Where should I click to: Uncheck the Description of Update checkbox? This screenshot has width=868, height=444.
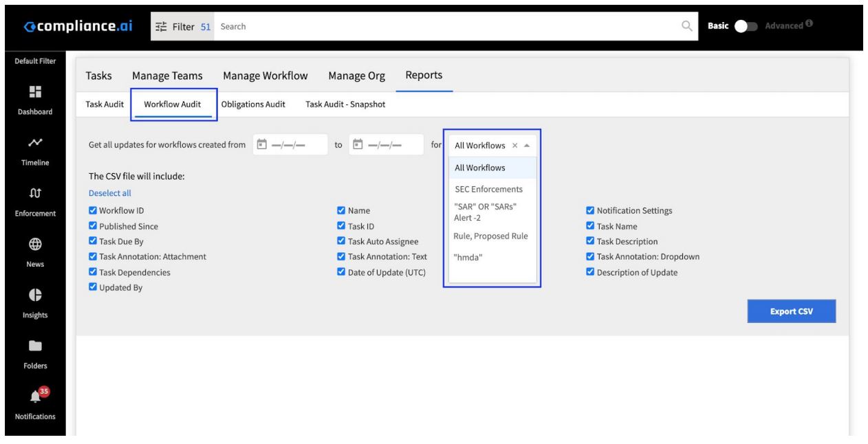tap(590, 272)
